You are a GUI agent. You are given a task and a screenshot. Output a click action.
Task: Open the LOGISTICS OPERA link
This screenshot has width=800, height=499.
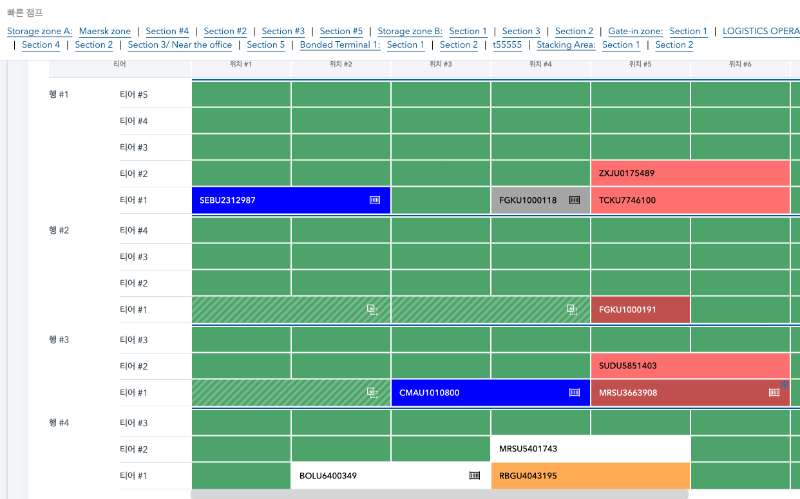click(761, 31)
